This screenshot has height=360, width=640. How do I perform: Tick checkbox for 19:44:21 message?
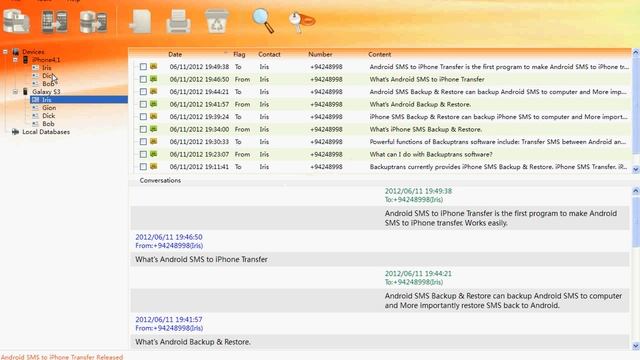(x=143, y=92)
